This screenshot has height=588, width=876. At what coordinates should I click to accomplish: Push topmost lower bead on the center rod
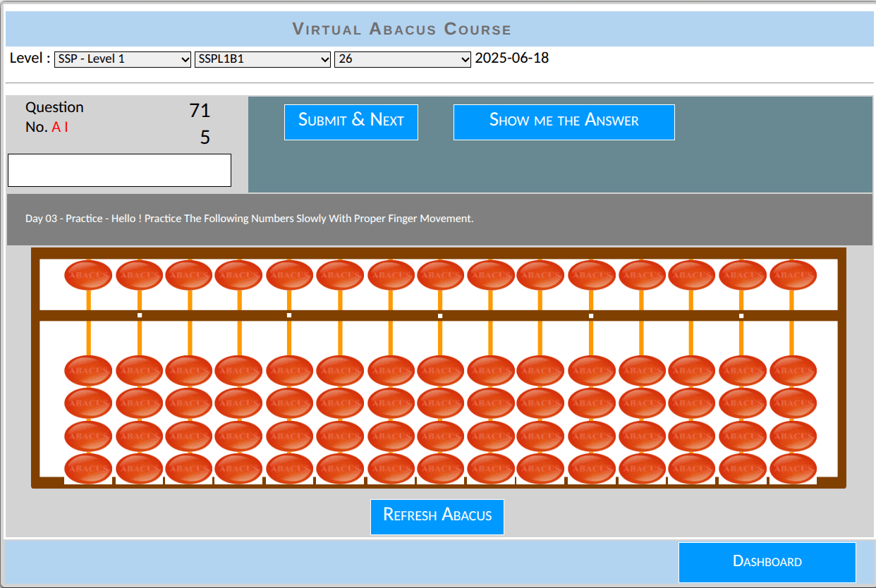[x=441, y=371]
